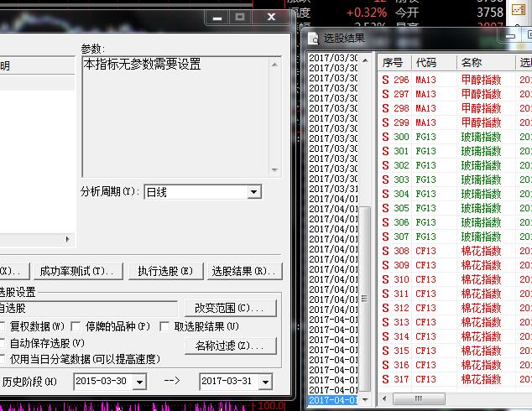Click the 自选股 range text field

click(88, 309)
